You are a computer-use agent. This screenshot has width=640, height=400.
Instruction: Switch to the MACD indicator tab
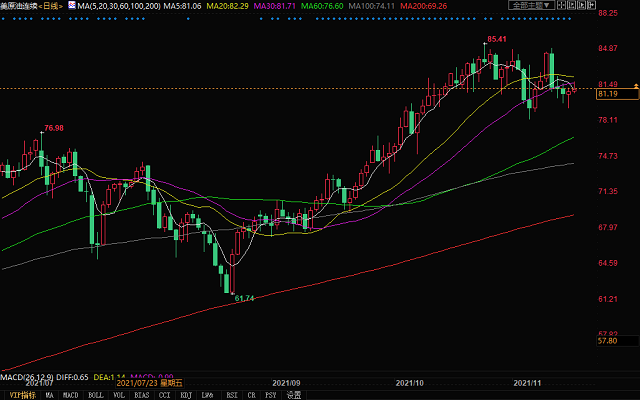tap(72, 394)
